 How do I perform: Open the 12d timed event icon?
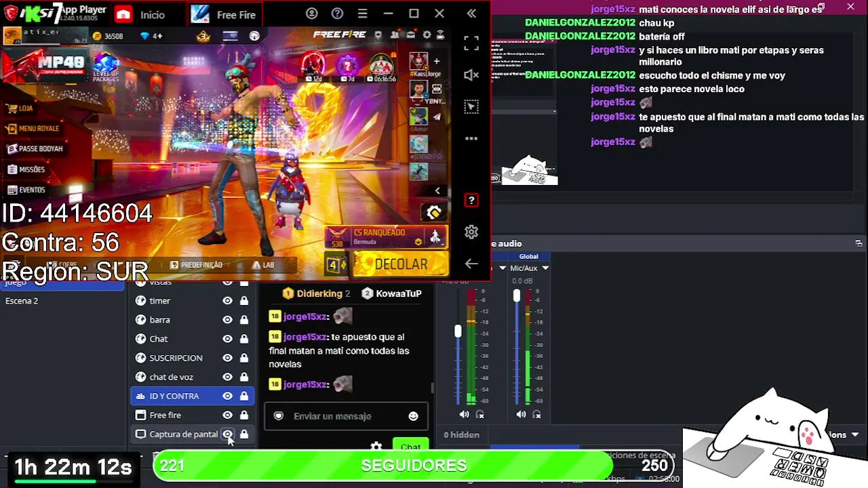313,66
